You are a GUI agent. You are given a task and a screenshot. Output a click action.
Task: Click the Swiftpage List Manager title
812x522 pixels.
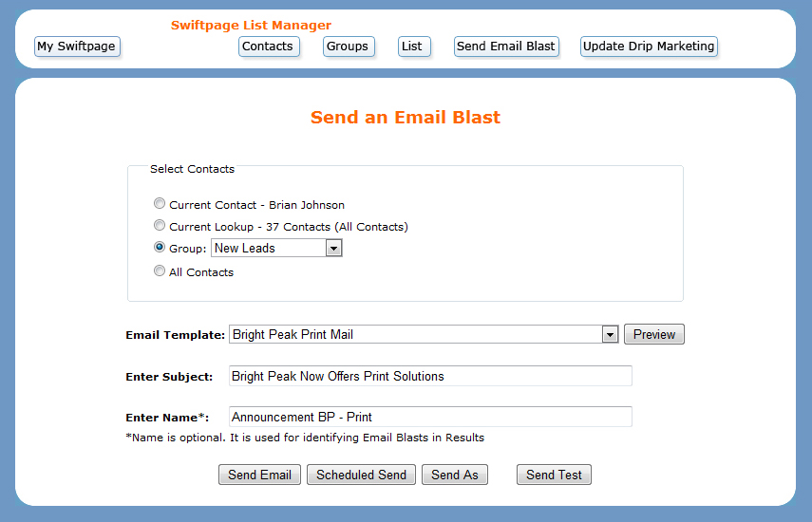click(x=251, y=26)
